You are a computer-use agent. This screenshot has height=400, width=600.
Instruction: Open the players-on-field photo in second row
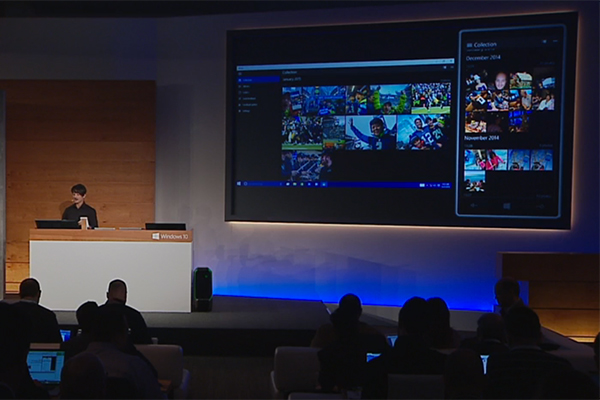click(302, 133)
